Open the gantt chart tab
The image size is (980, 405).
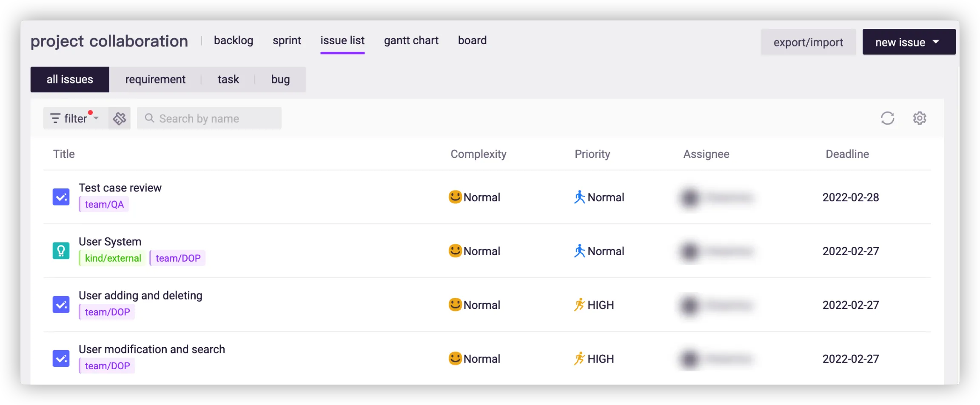click(411, 40)
